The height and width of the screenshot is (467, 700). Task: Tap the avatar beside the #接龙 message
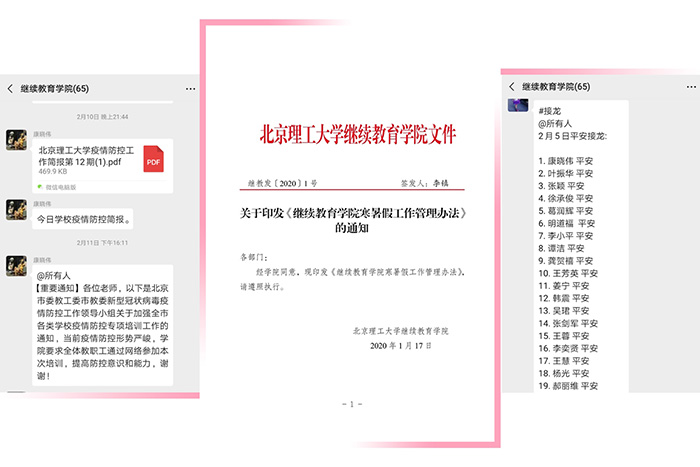[518, 105]
